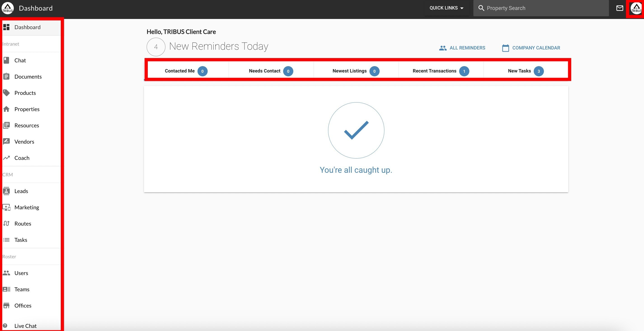The width and height of the screenshot is (644, 331).
Task: Click the Properties house icon
Action: point(6,109)
